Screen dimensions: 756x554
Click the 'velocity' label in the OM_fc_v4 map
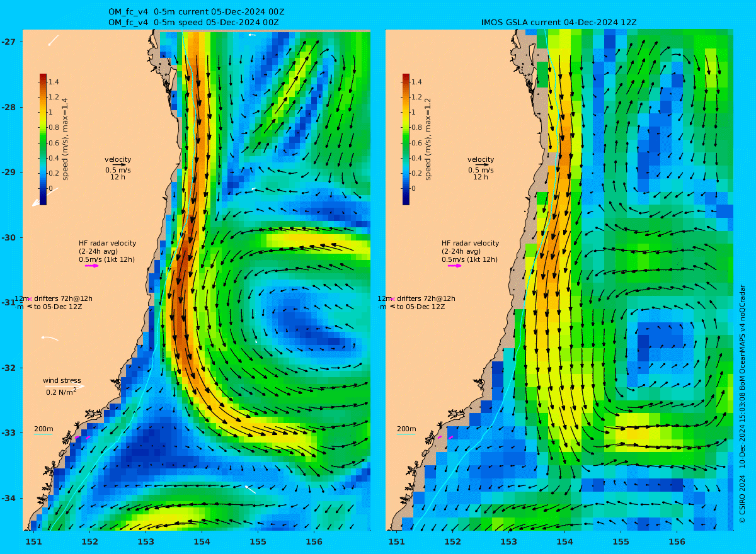118,159
